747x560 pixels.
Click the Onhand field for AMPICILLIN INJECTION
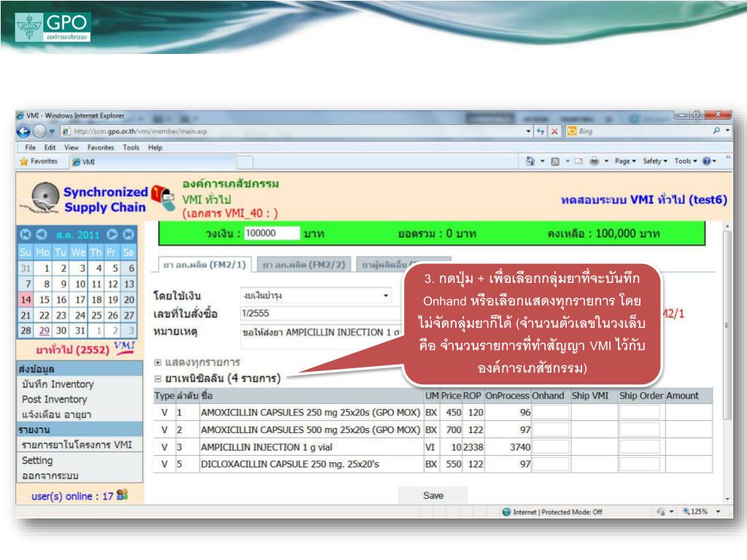point(550,447)
